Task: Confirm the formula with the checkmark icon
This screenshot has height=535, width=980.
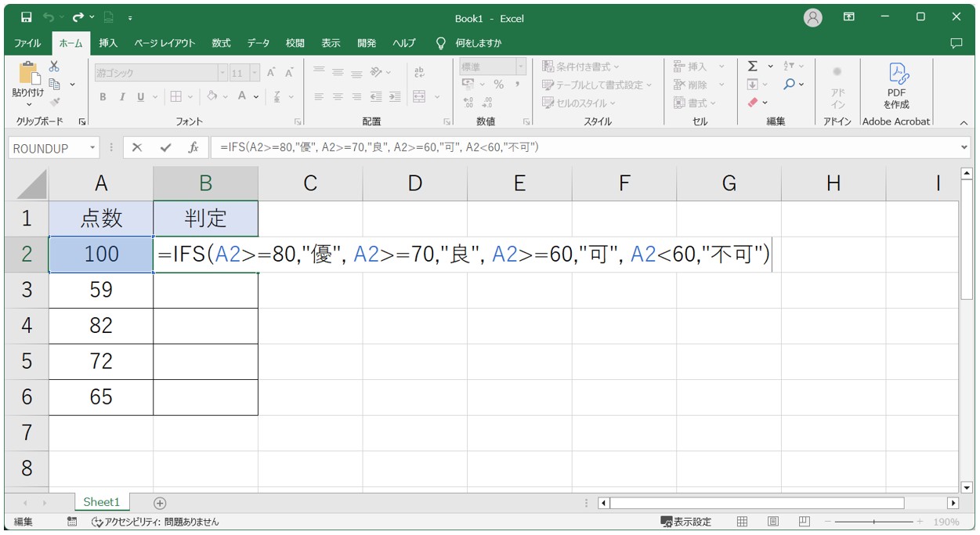Action: click(x=165, y=147)
